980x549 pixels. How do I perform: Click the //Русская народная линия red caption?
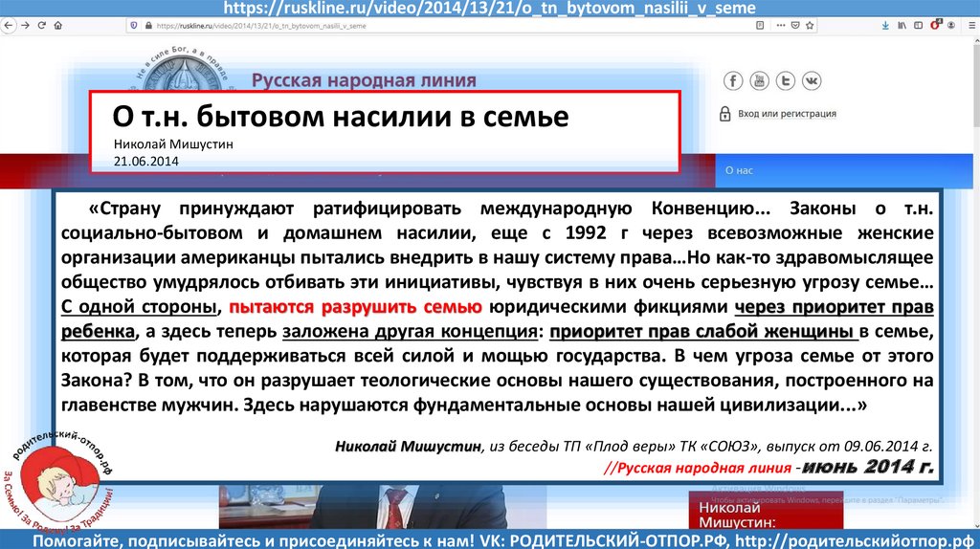coord(698,468)
